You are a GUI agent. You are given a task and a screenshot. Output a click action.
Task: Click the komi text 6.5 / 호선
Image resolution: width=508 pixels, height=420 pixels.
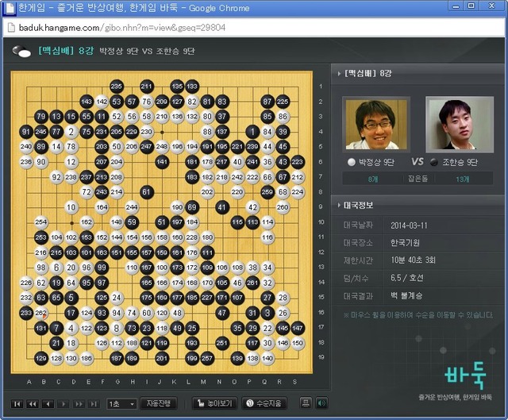pyautogui.click(x=407, y=278)
